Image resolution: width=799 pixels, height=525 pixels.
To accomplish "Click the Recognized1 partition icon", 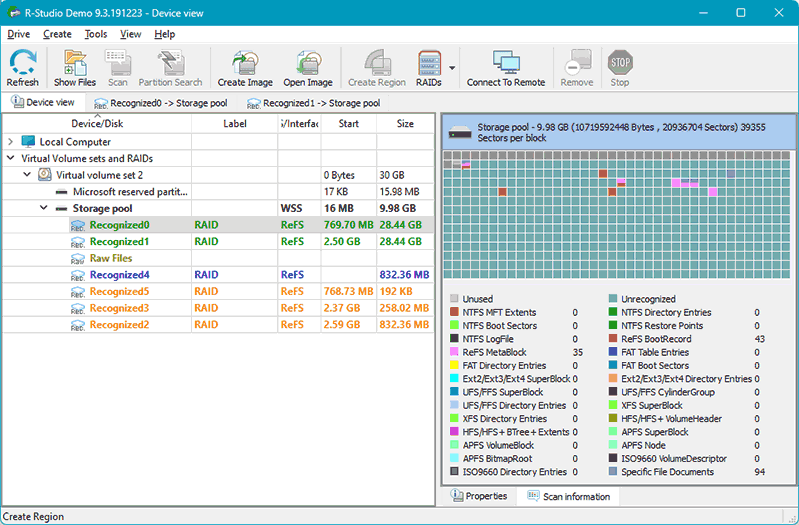I will pyautogui.click(x=77, y=242).
